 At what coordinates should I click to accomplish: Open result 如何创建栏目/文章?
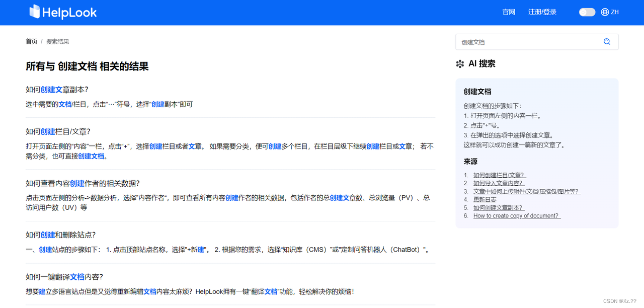(58, 131)
